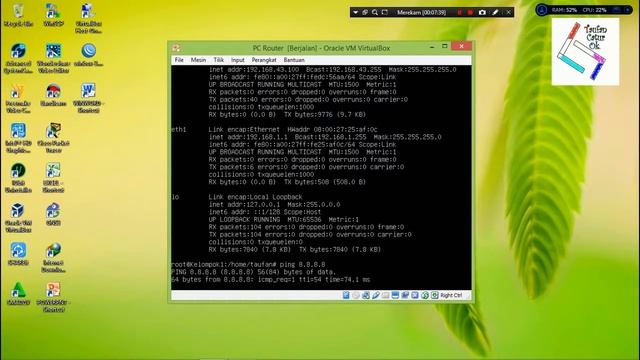
Task: Click the '64 bytes from 8.8.8.8' reply line
Action: [x=271, y=280]
